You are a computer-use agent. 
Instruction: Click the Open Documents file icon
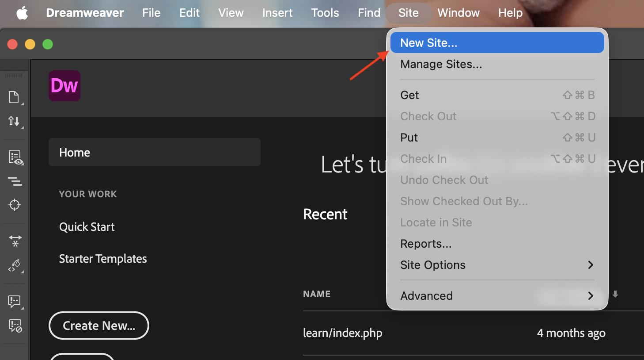pyautogui.click(x=14, y=97)
